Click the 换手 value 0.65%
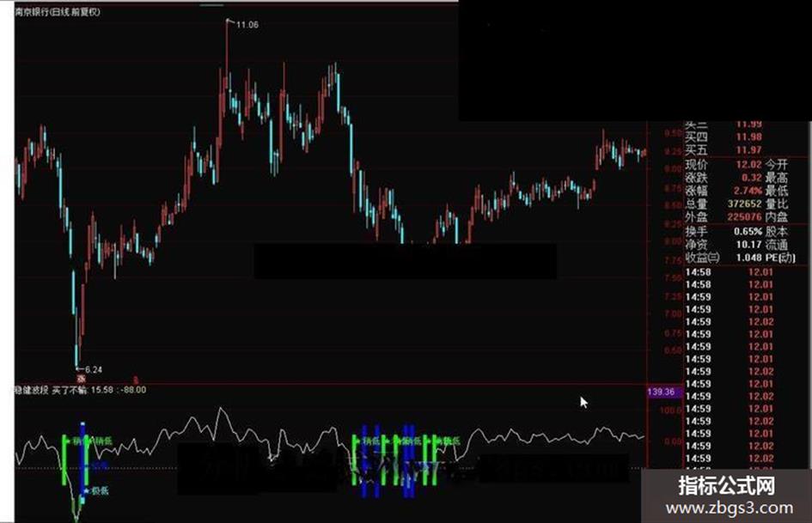The height and width of the screenshot is (523, 812). click(x=748, y=231)
